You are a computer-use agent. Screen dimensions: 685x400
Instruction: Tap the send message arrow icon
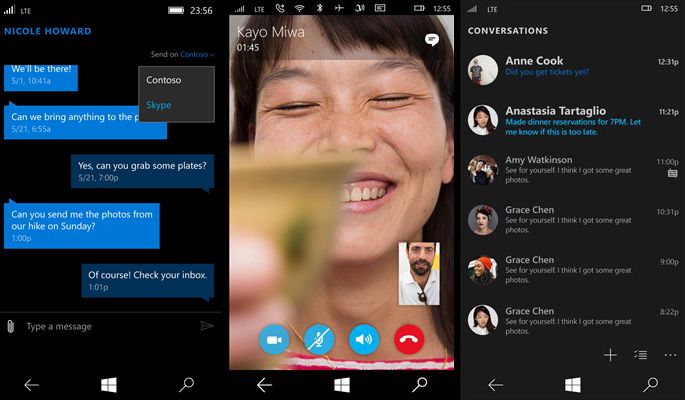click(207, 326)
